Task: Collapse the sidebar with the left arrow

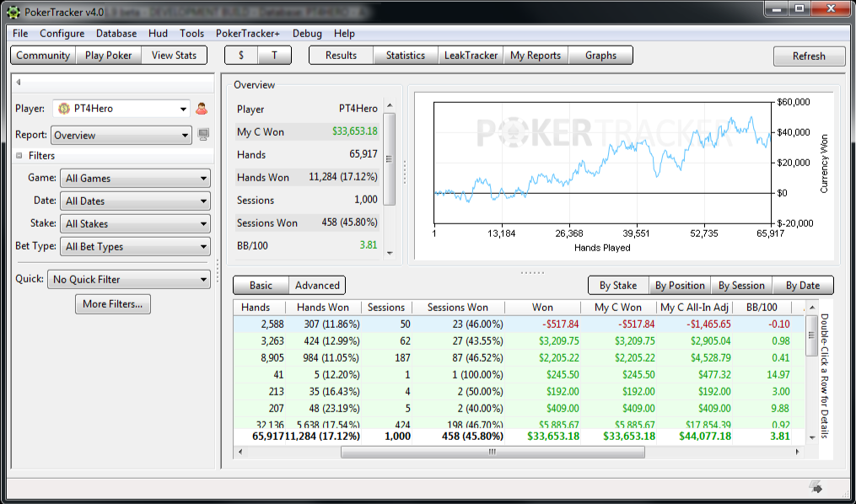Action: coord(18,83)
